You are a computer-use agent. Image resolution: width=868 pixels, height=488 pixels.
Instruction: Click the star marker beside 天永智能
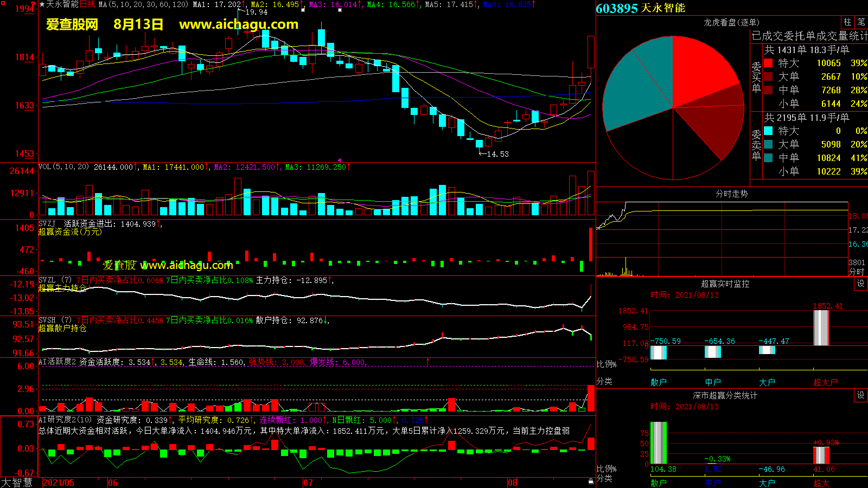coord(42,4)
